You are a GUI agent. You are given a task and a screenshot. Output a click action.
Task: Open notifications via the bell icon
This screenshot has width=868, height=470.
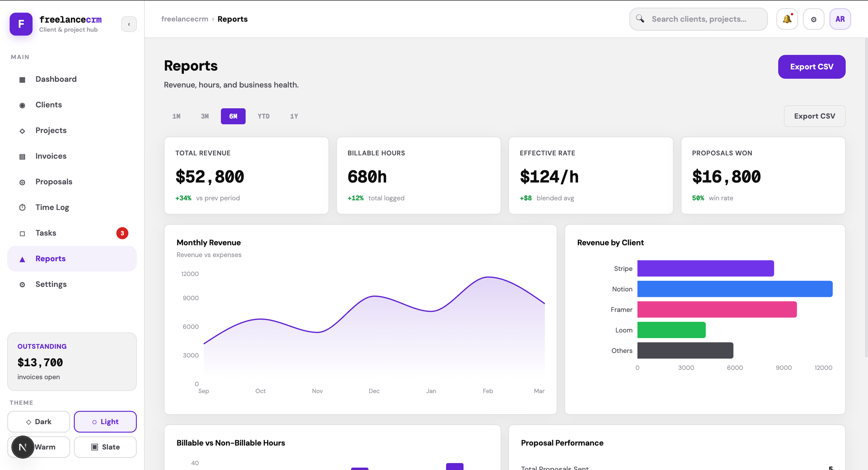(787, 19)
